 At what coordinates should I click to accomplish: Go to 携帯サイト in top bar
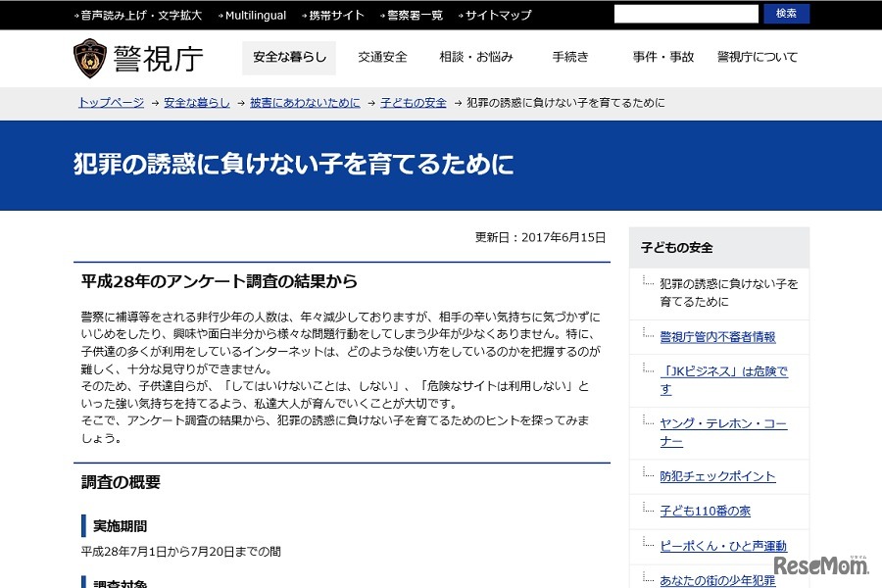point(336,15)
